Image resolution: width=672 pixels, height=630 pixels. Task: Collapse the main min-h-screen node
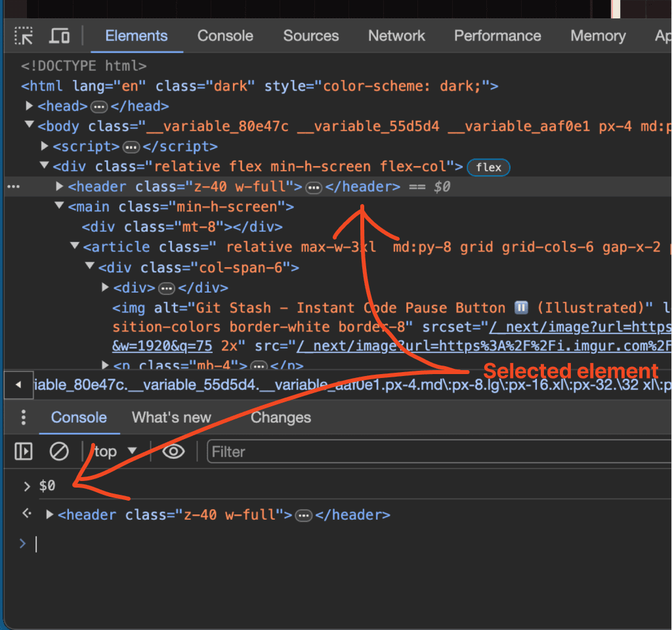pos(60,205)
